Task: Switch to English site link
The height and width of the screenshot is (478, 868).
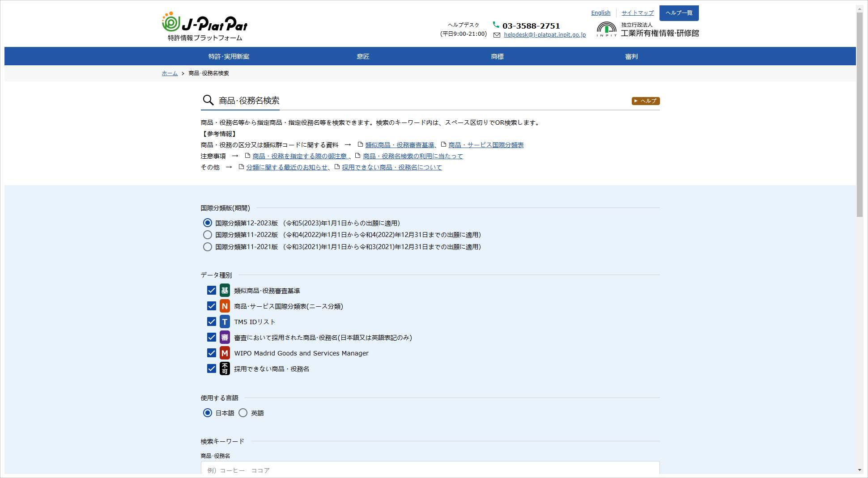Action: coord(600,13)
